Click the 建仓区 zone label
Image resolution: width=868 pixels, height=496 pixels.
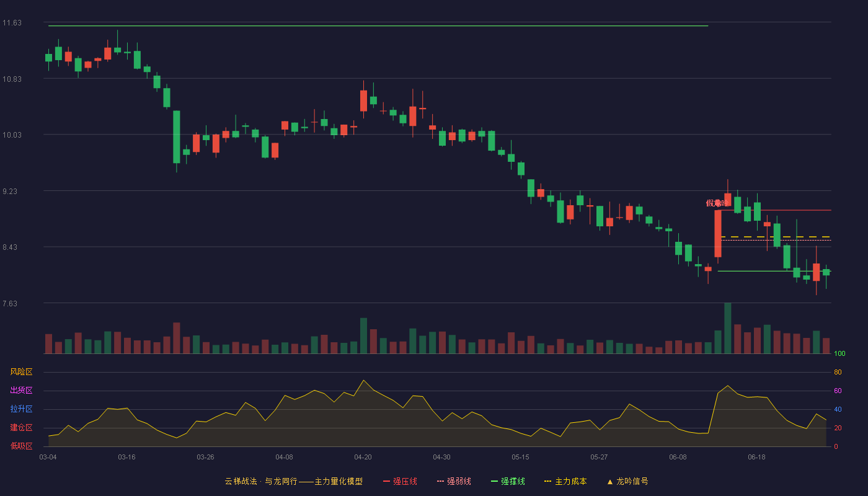coord(21,428)
